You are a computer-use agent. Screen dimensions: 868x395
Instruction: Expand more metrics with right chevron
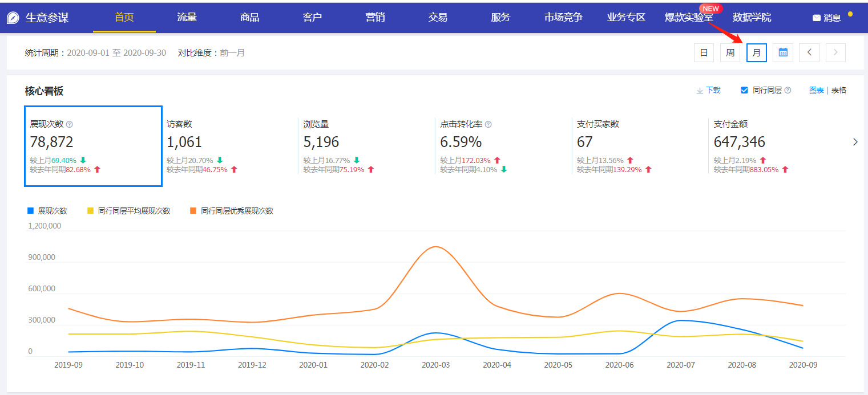tap(855, 142)
